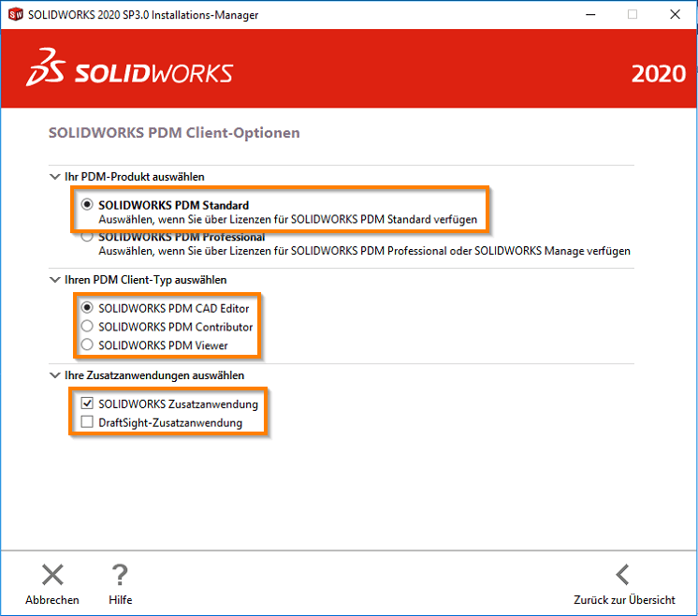Screen dimensions: 698x616
Task: Select SOLIDWORKS PDM Standard radio button
Action: 87,204
